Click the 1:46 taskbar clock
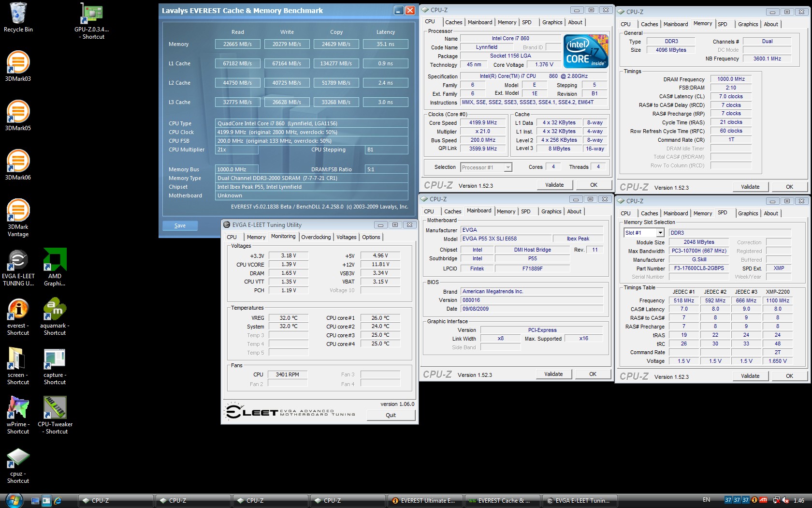The height and width of the screenshot is (508, 812). tap(799, 501)
